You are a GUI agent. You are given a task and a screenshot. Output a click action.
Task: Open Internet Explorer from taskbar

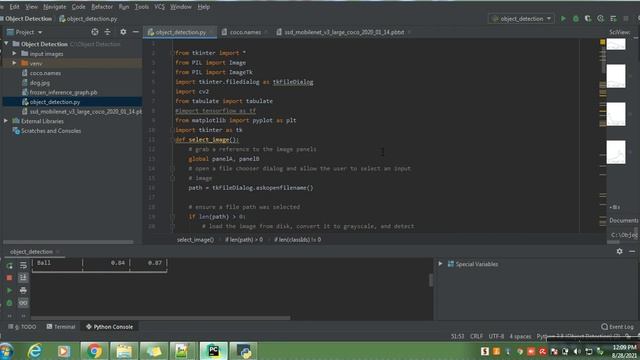pyautogui.click(x=35, y=351)
